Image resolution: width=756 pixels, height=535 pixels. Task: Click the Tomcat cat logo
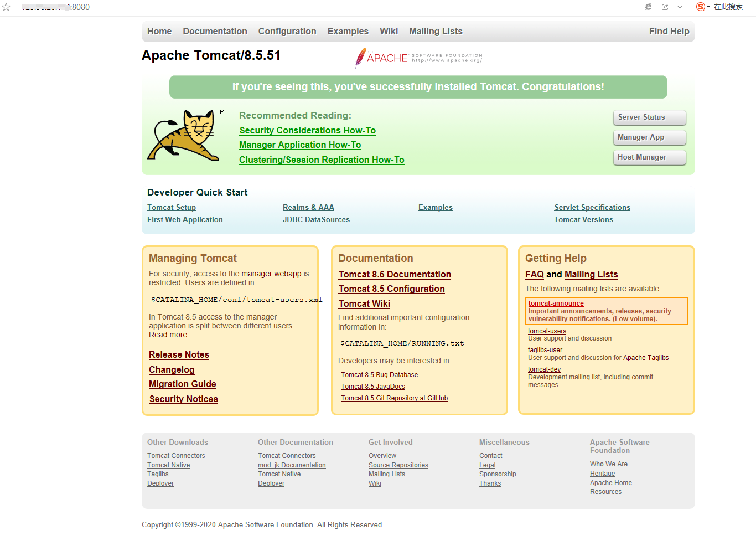point(185,136)
